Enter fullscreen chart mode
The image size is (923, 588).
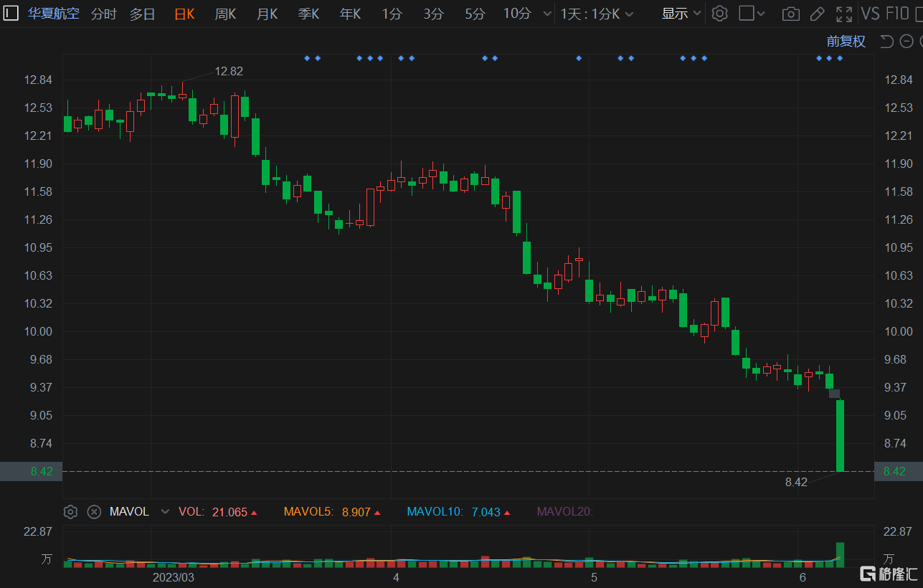[x=844, y=14]
